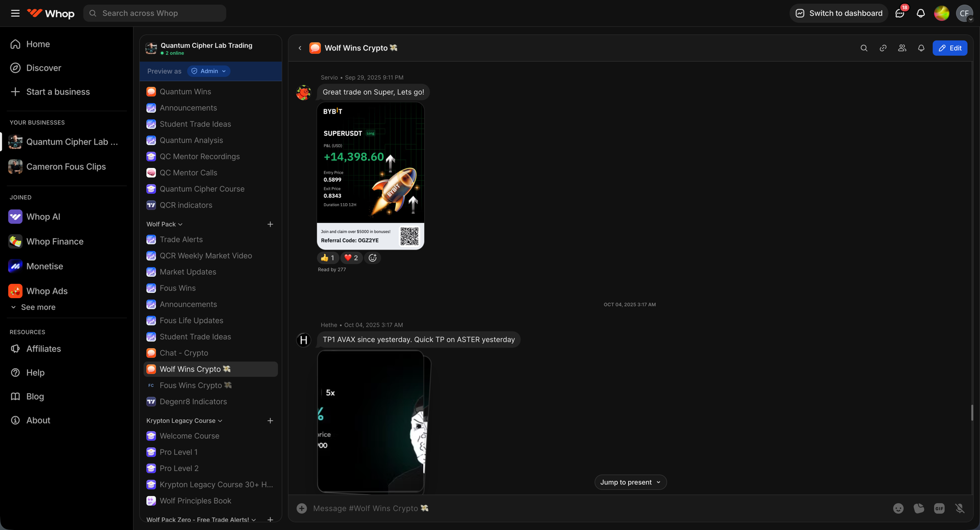This screenshot has width=980, height=530.
Task: Focus the Search across Whop field
Action: click(x=154, y=13)
